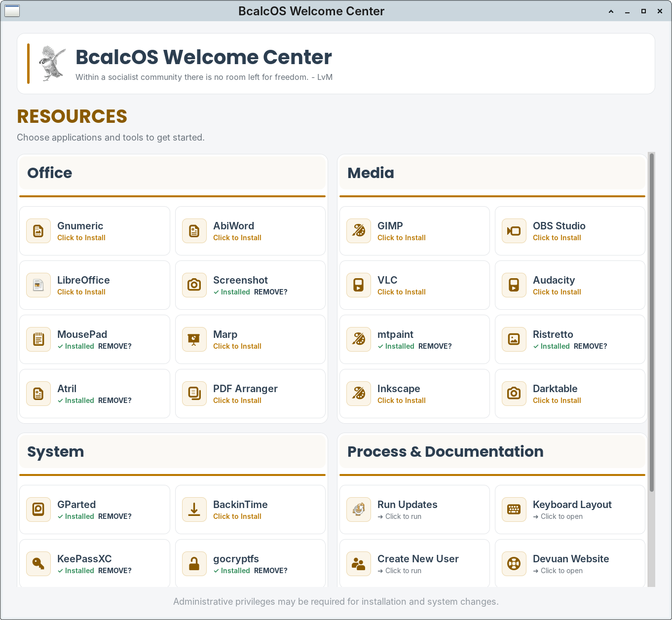Click the GParted disk icon
Screen dimensions: 672x620
coord(38,510)
